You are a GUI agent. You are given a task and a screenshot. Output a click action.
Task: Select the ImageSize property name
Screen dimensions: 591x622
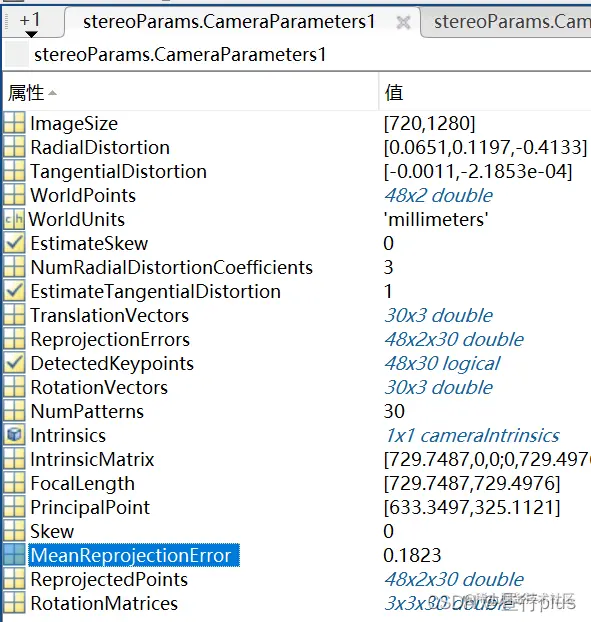(74, 124)
